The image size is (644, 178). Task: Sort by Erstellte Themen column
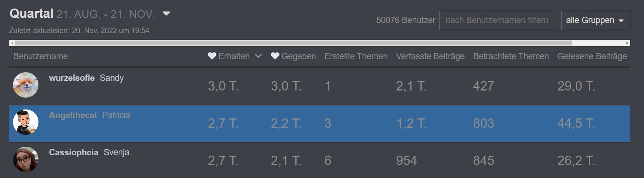pyautogui.click(x=356, y=56)
